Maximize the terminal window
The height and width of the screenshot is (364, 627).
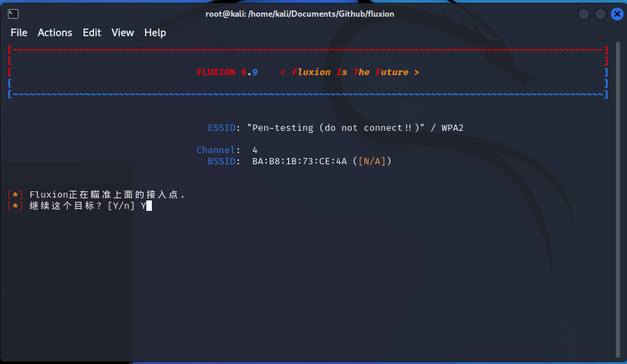click(601, 14)
